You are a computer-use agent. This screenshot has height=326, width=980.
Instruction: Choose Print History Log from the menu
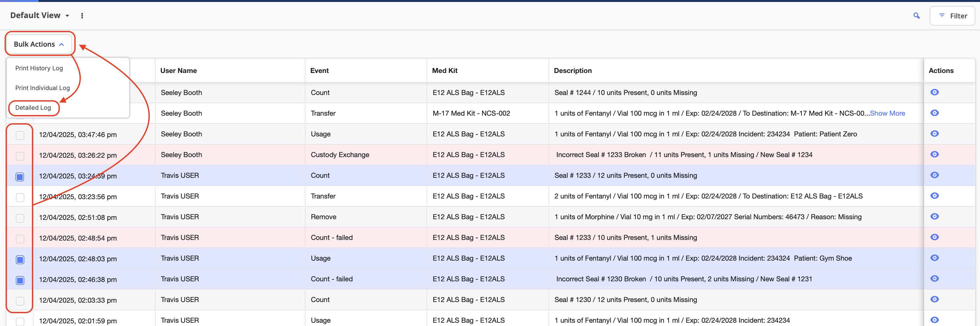39,68
